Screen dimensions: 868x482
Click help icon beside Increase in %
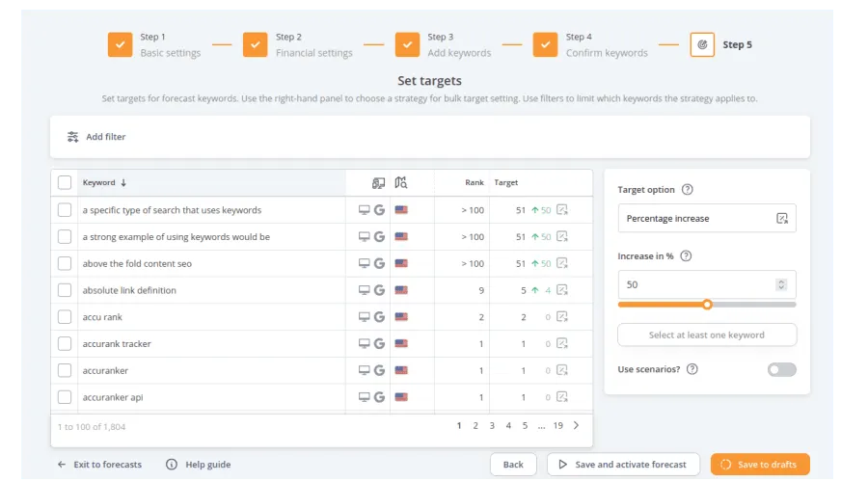click(x=685, y=255)
